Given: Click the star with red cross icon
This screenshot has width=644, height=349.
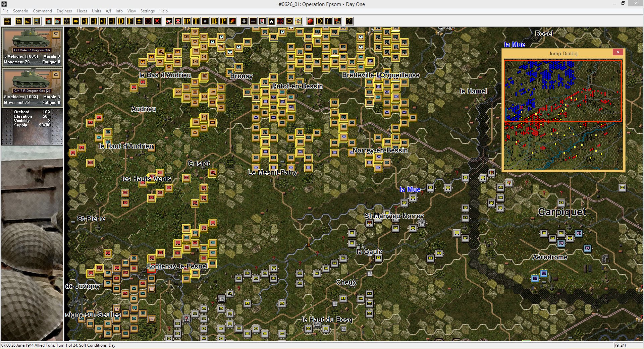Looking at the screenshot, I should pyautogui.click(x=169, y=21).
